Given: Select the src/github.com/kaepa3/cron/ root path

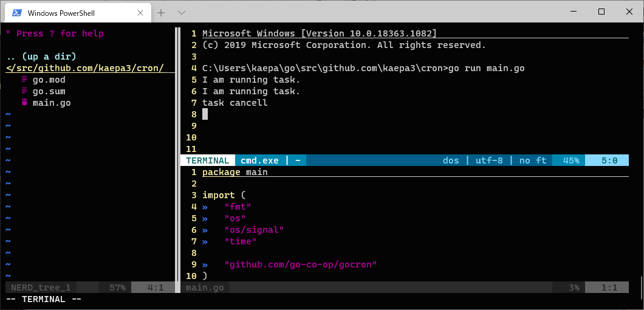Looking at the screenshot, I should (85, 68).
